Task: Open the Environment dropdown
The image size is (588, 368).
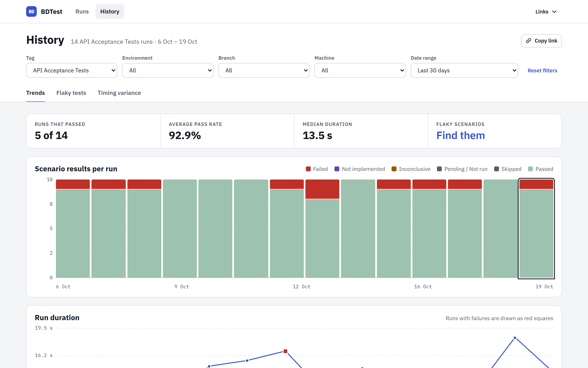Action: tap(168, 70)
